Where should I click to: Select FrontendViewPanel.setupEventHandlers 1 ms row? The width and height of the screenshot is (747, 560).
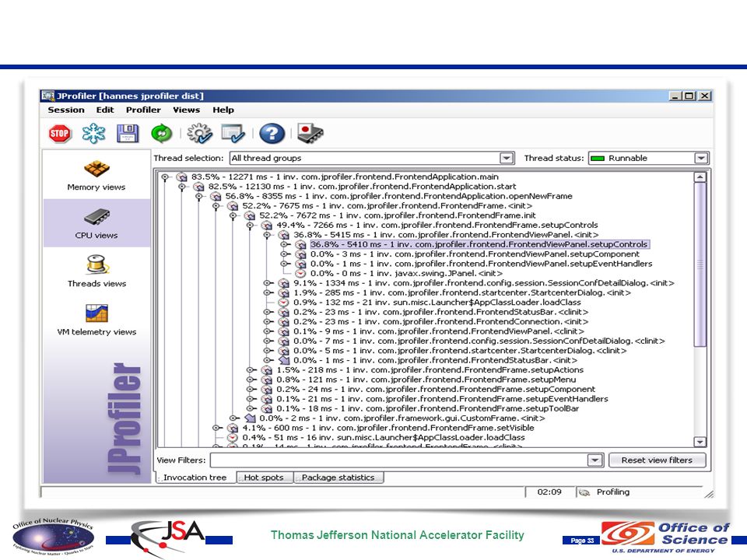pyautogui.click(x=481, y=264)
